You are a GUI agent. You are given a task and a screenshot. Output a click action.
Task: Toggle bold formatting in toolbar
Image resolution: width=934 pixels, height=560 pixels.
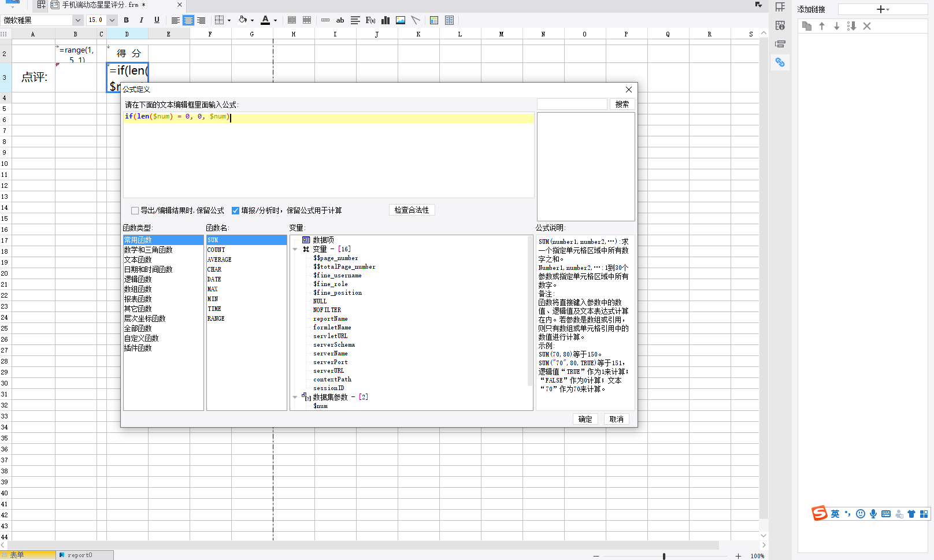(127, 20)
